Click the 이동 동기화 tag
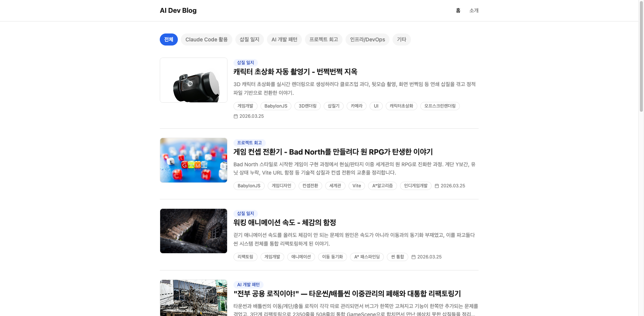The height and width of the screenshot is (316, 644). (x=332, y=257)
